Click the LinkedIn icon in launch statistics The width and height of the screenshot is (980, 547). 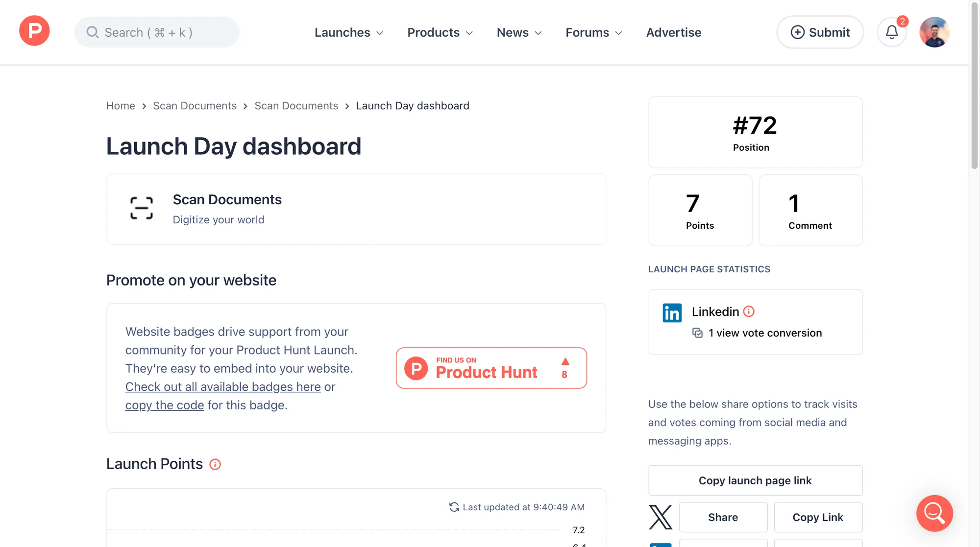pyautogui.click(x=672, y=312)
